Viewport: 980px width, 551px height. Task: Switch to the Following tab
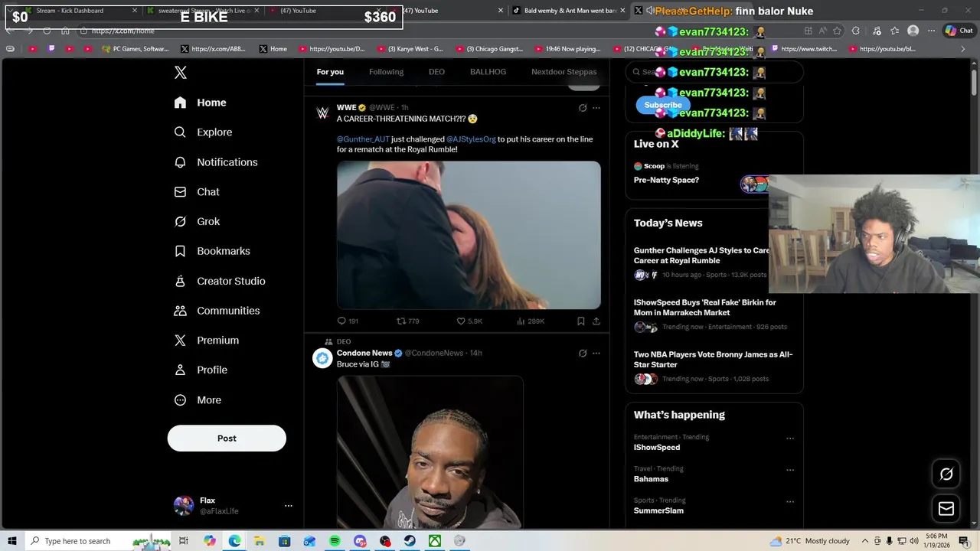[386, 72]
